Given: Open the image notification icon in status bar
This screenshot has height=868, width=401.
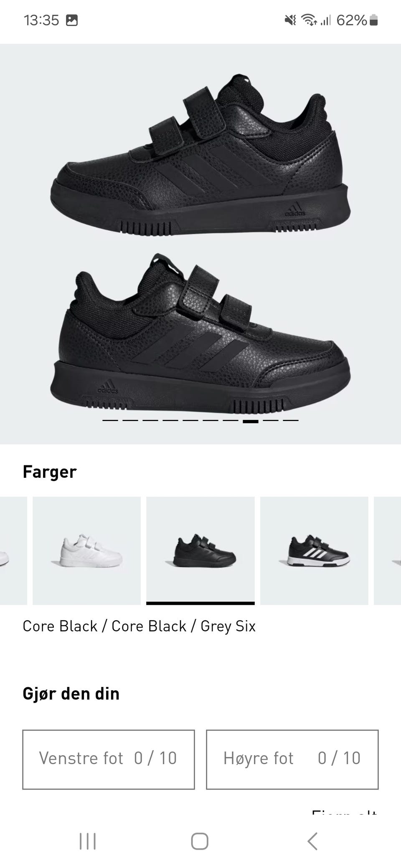Looking at the screenshot, I should point(72,20).
